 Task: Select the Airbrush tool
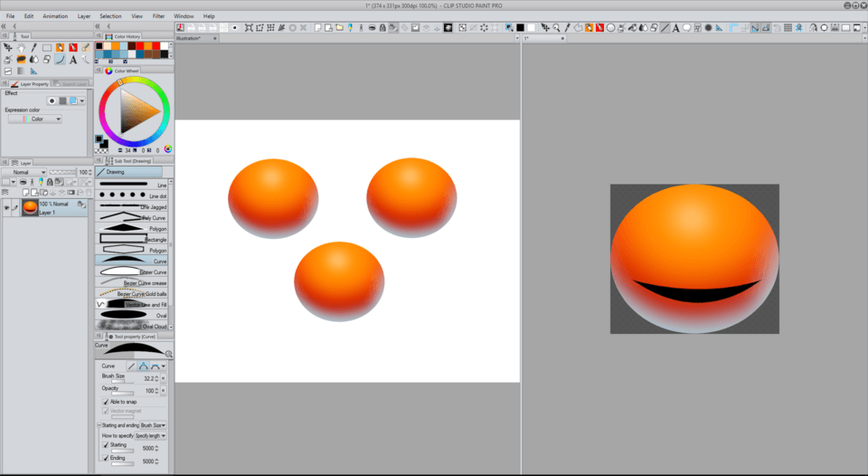click(x=8, y=60)
